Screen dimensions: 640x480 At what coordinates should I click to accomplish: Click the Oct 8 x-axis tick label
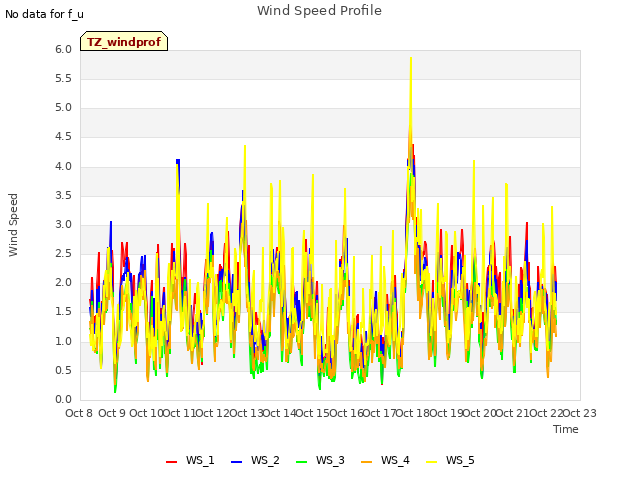tap(79, 413)
